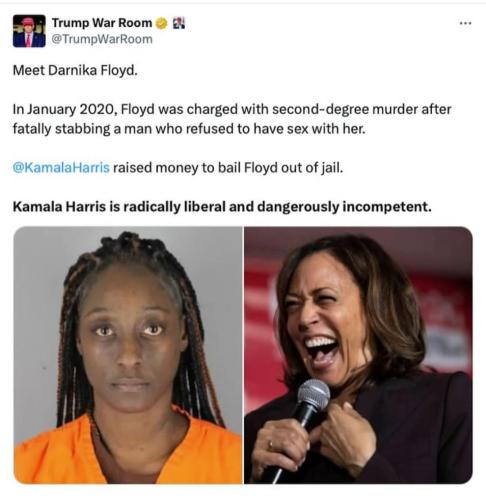Open the three-dot more options menu
Screen dimensions: 486x500
465,23
